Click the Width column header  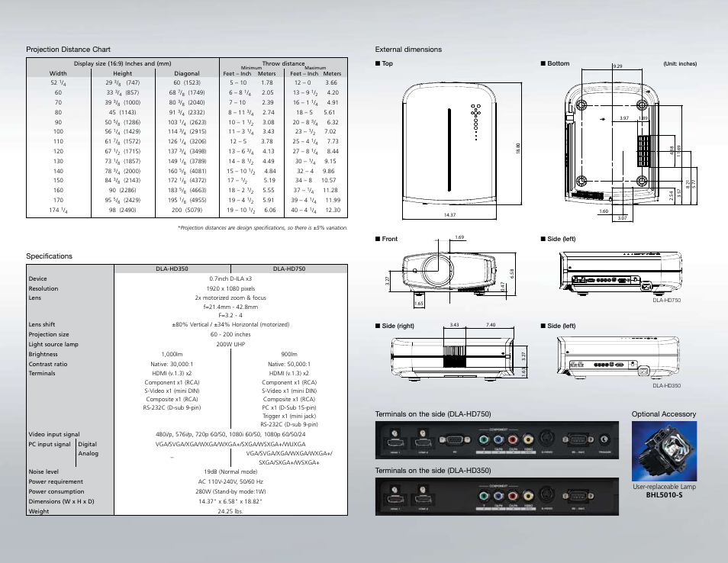pos(58,73)
